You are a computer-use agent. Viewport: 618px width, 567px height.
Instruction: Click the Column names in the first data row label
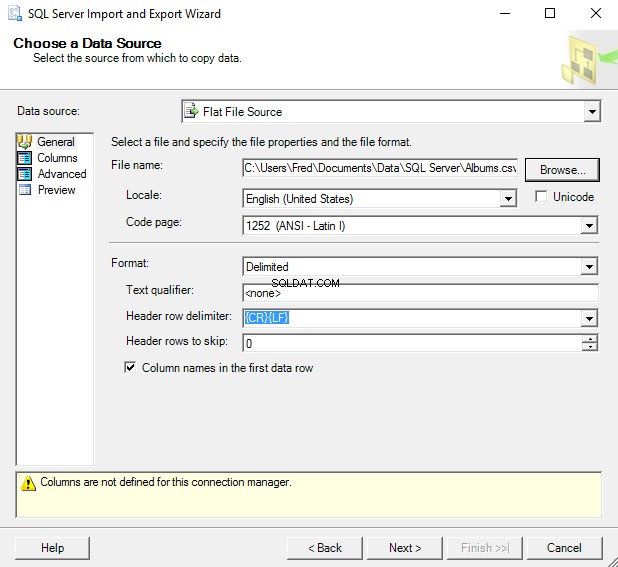point(227,368)
